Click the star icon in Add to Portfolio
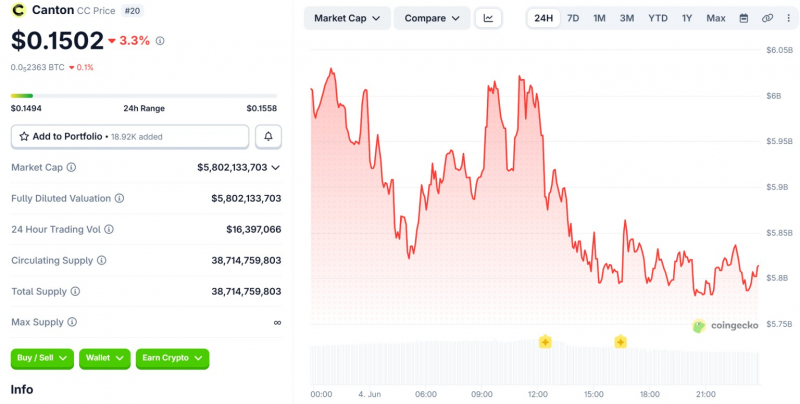This screenshot has height=404, width=800. tap(24, 137)
